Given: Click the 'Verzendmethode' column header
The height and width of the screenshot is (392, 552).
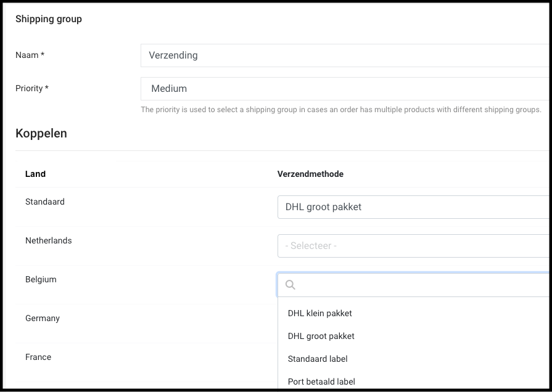Looking at the screenshot, I should point(310,174).
